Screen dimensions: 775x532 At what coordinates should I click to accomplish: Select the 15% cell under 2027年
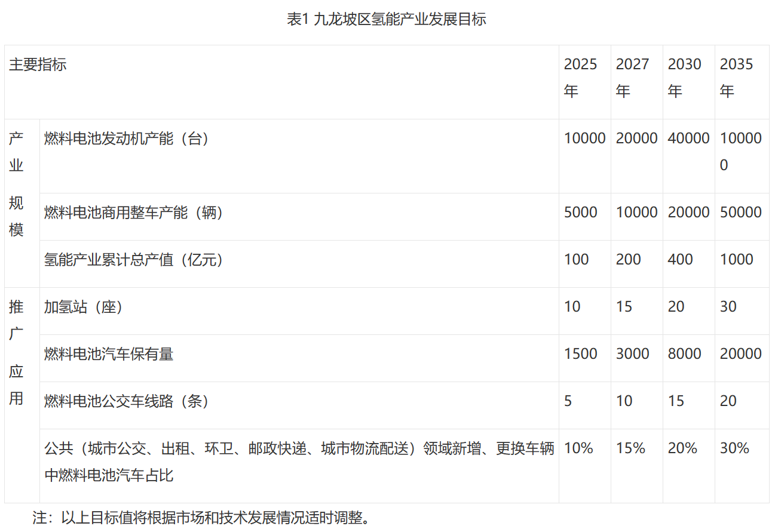636,466
